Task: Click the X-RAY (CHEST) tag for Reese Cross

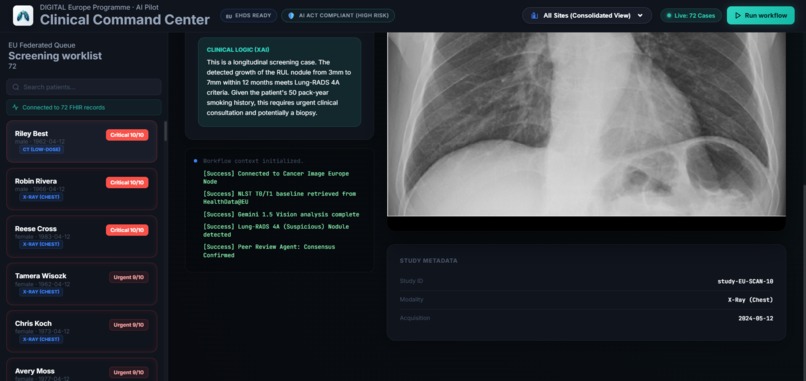Action: [x=41, y=244]
